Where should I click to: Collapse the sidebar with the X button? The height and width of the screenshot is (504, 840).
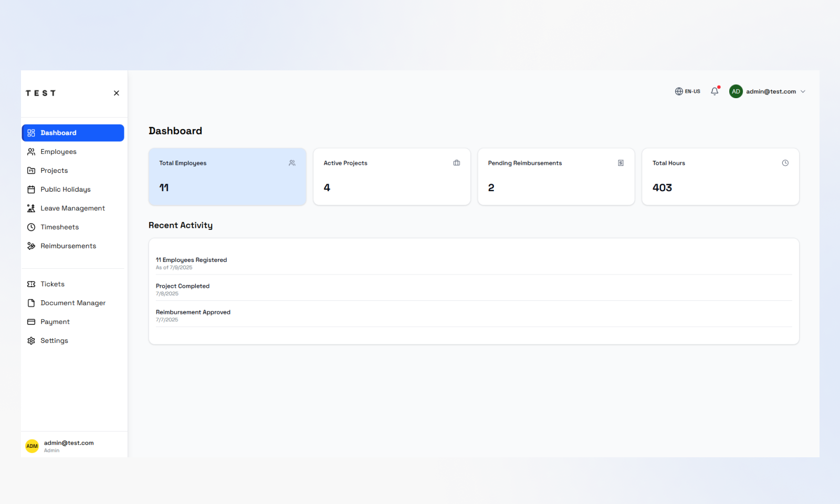[x=117, y=93]
